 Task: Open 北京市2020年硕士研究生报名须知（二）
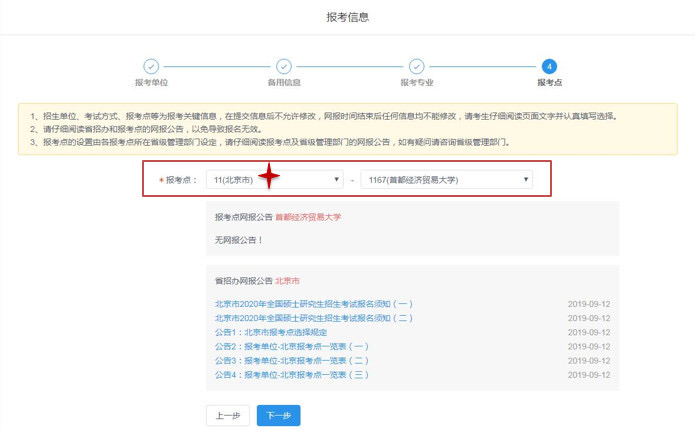(x=313, y=318)
